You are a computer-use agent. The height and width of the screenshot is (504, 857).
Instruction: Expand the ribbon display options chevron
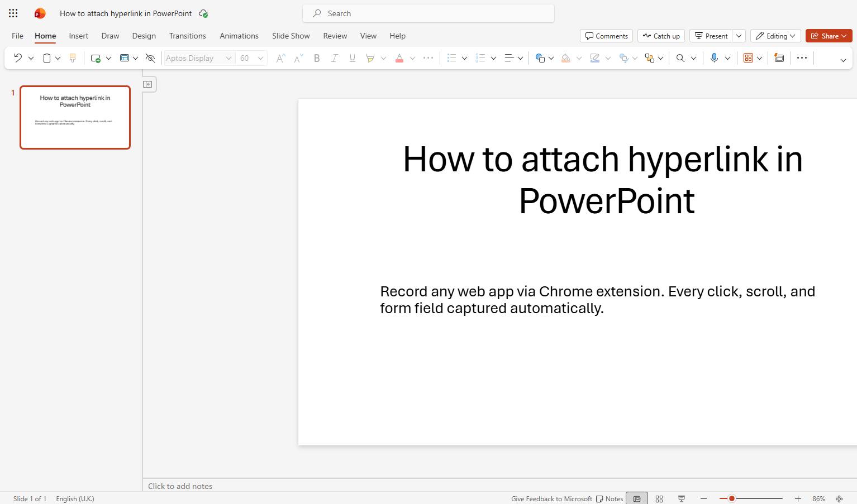point(844,60)
